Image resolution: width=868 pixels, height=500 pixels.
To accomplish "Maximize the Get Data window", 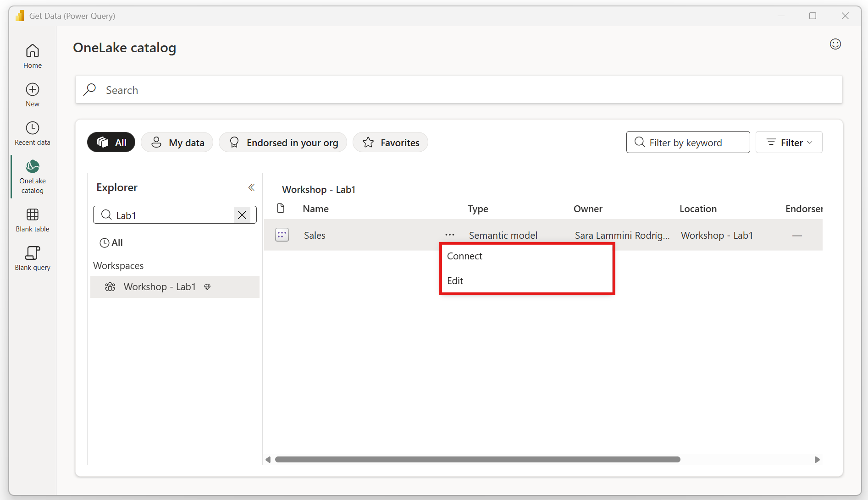I will pos(813,16).
